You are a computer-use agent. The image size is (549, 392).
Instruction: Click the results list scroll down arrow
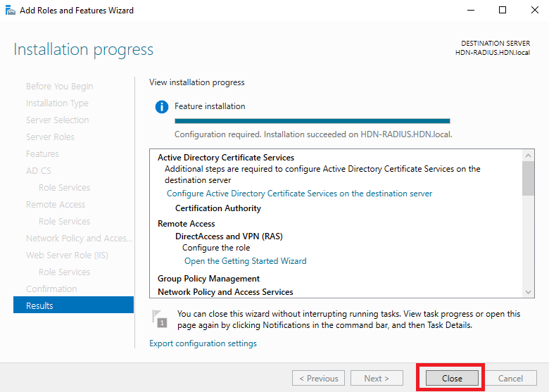pyautogui.click(x=528, y=292)
